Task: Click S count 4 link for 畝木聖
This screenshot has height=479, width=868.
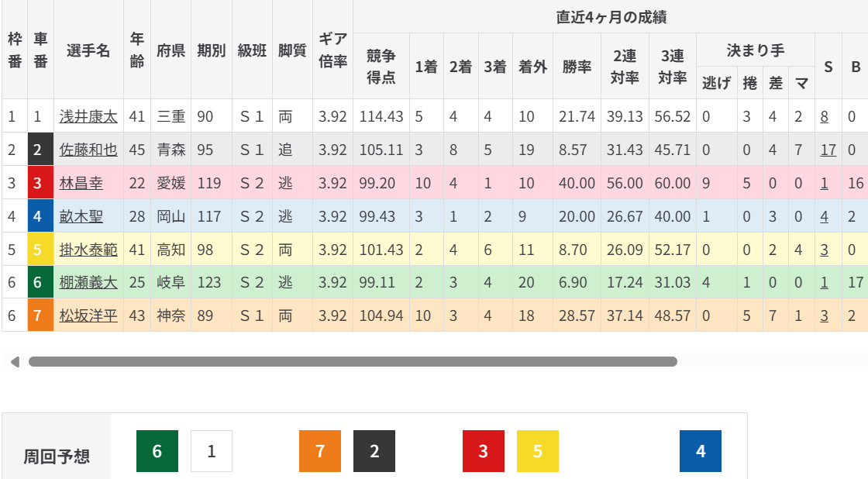Action: [825, 216]
